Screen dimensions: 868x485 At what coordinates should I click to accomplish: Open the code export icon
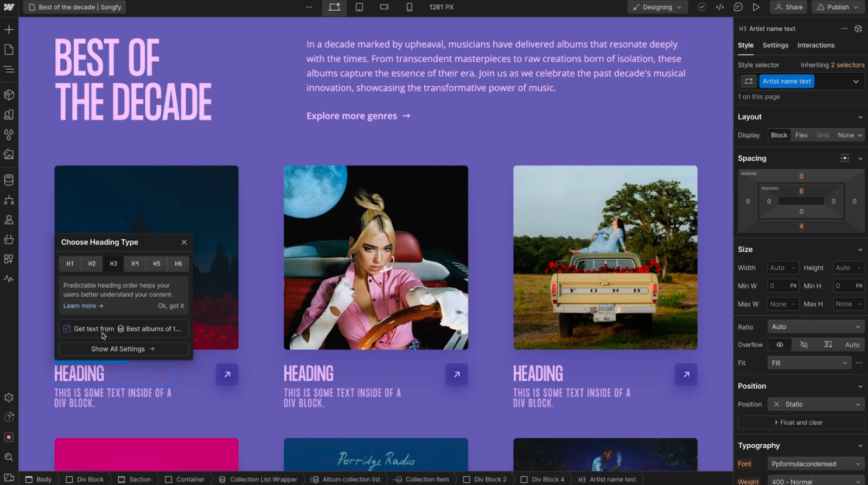pos(720,7)
